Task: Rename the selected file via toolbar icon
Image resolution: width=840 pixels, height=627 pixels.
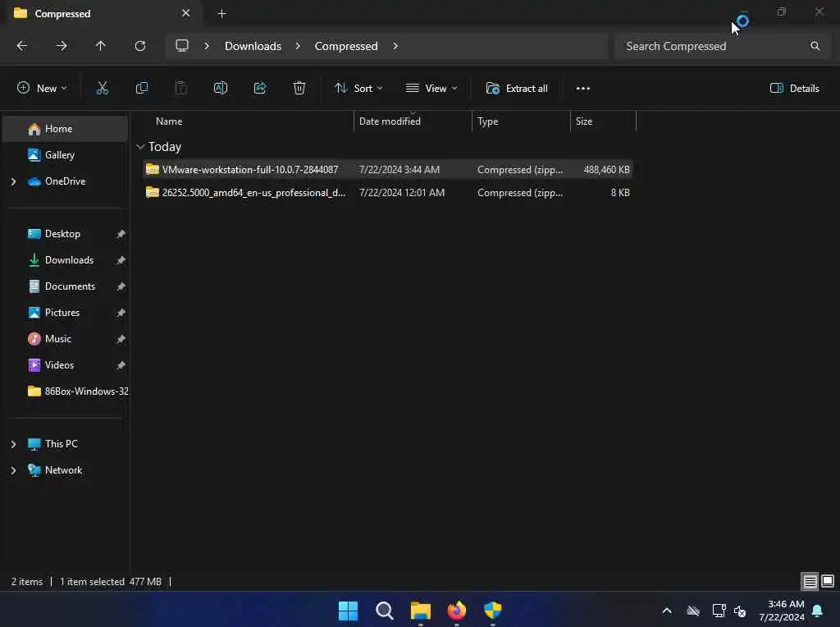Action: click(221, 89)
